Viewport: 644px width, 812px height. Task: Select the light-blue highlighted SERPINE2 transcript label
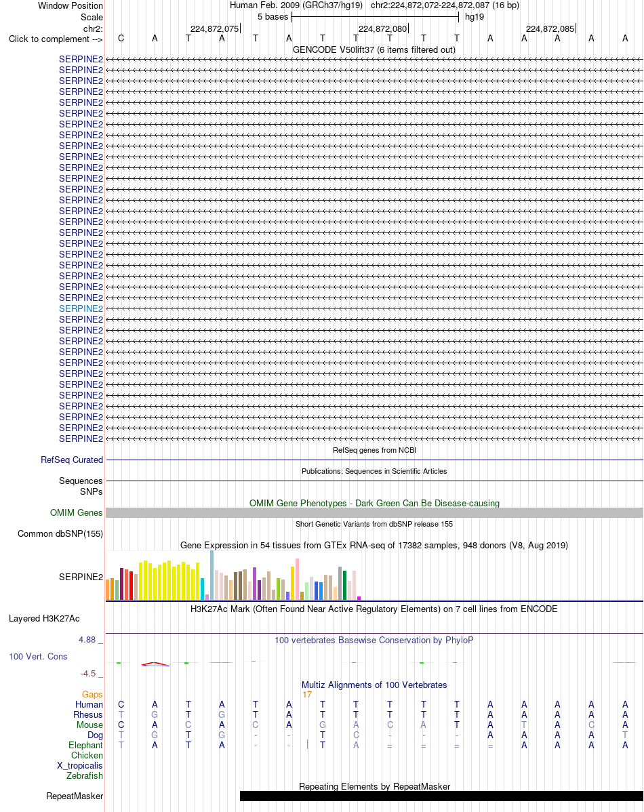coord(81,308)
